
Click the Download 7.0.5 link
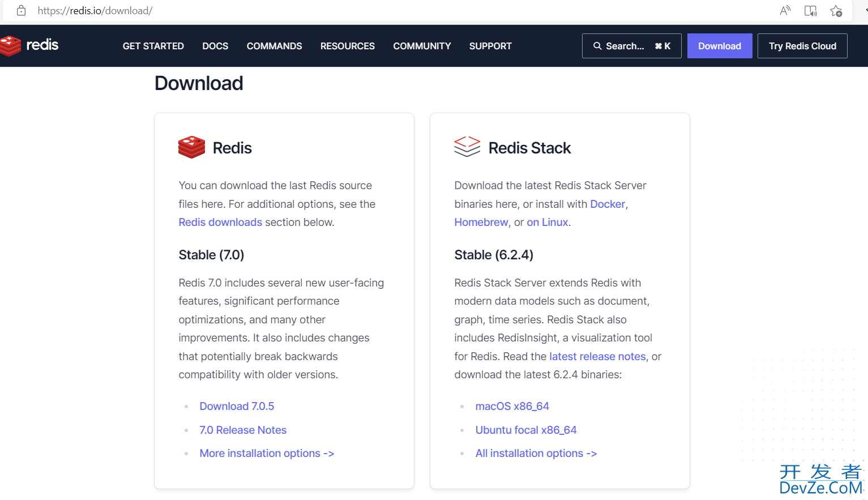[x=237, y=406]
